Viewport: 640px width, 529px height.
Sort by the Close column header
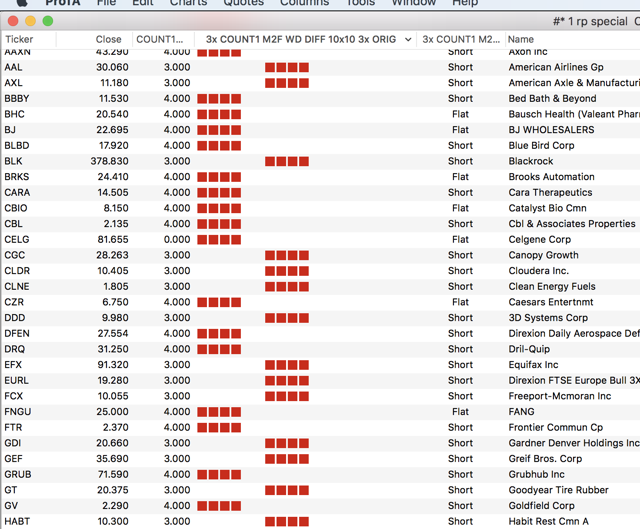point(95,39)
